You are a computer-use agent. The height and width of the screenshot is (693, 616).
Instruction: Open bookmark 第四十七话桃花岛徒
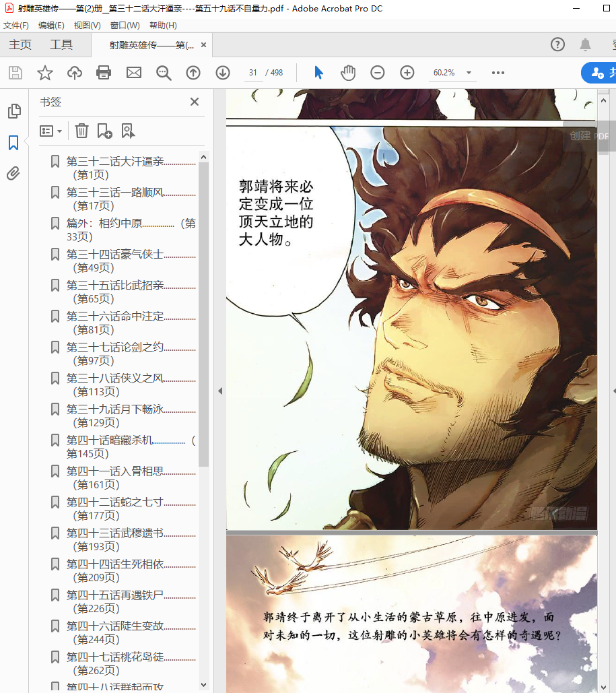(x=131, y=663)
